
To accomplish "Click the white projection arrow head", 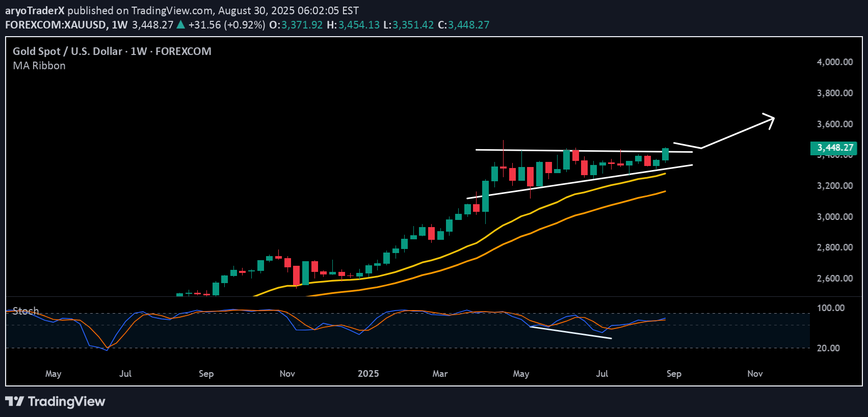I will (770, 119).
